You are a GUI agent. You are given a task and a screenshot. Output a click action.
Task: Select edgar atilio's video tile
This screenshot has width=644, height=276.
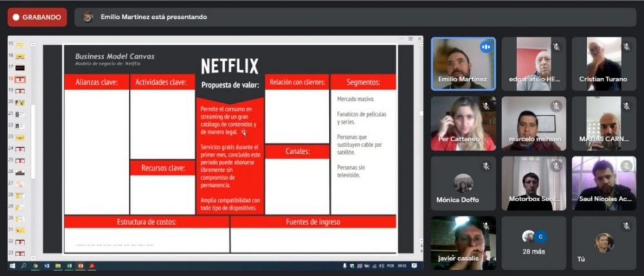pos(533,64)
